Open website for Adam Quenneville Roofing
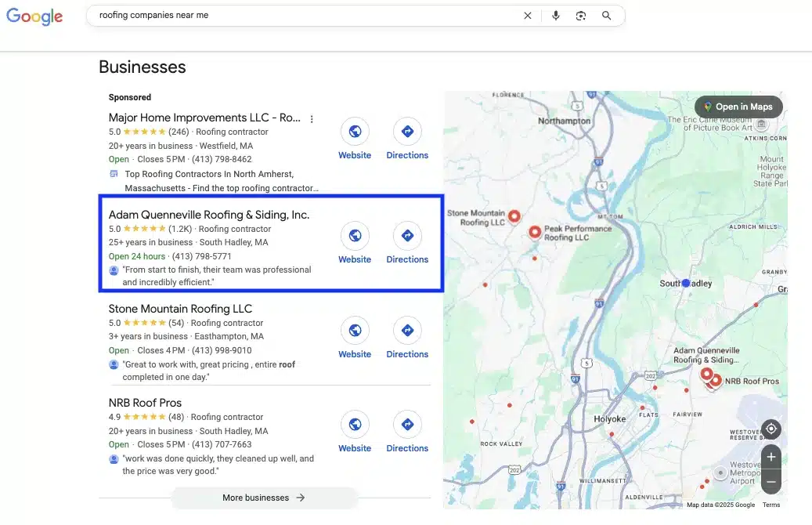The height and width of the screenshot is (525, 812). (x=355, y=243)
